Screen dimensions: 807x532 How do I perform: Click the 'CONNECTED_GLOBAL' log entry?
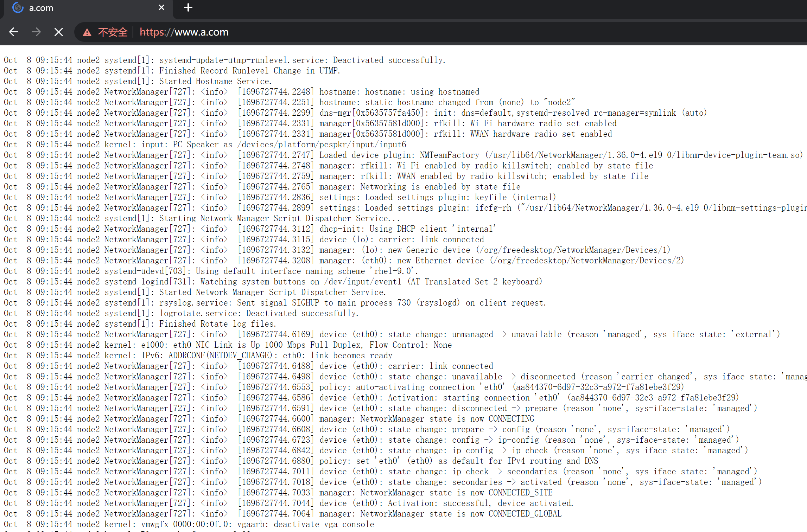click(525, 514)
